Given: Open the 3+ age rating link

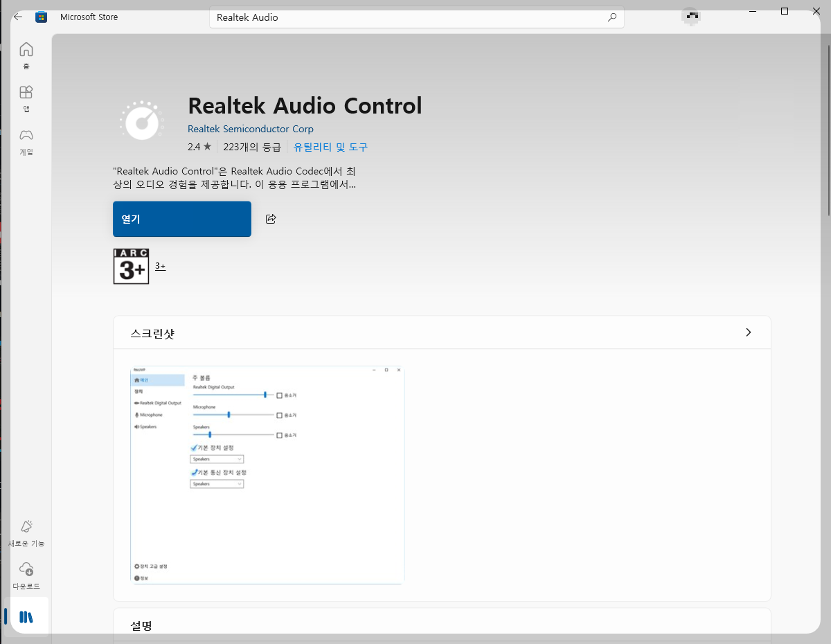Looking at the screenshot, I should [160, 266].
